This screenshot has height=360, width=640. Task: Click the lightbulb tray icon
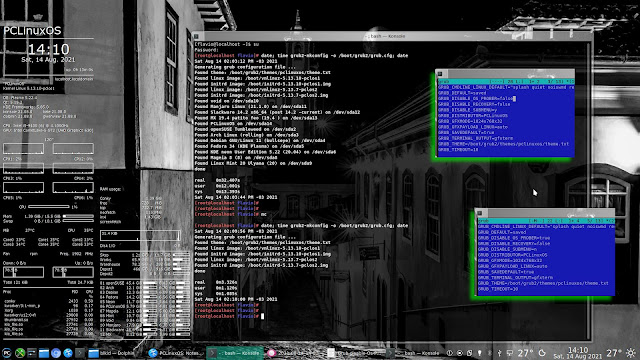pos(480,353)
